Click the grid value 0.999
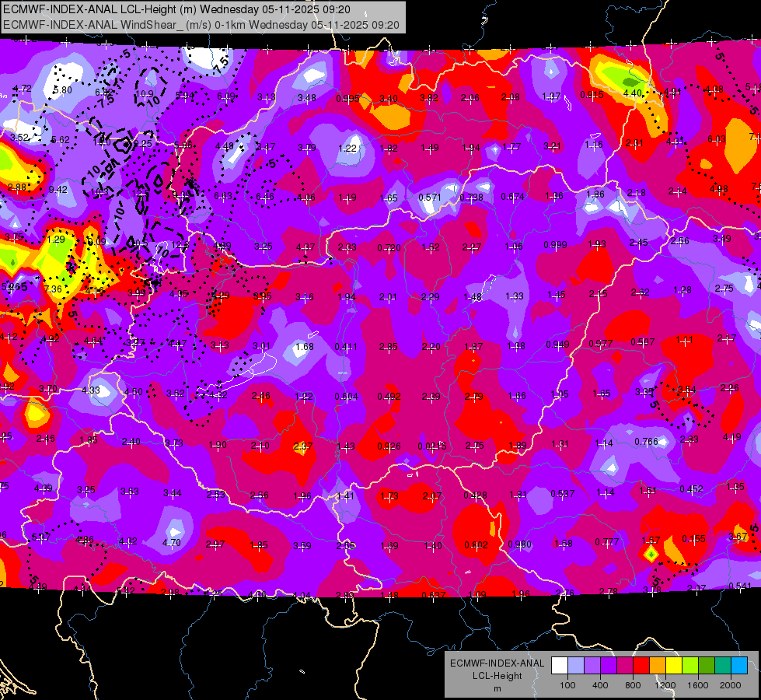The width and height of the screenshot is (761, 700). [x=555, y=245]
